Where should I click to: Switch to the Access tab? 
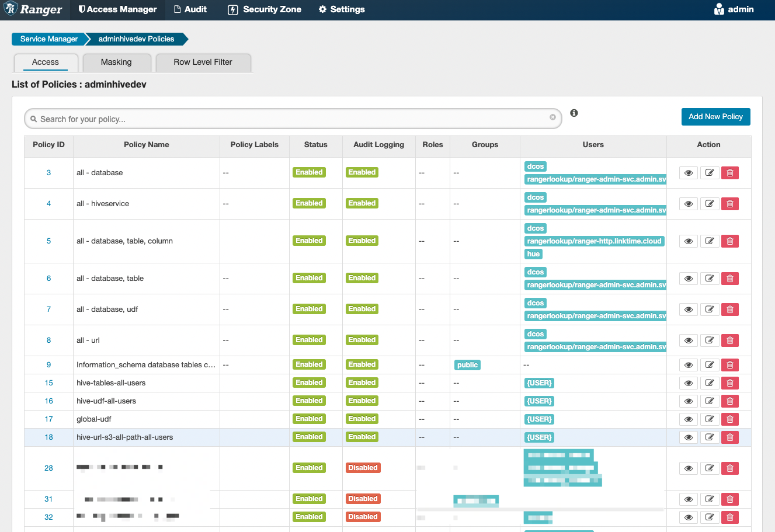coord(46,62)
